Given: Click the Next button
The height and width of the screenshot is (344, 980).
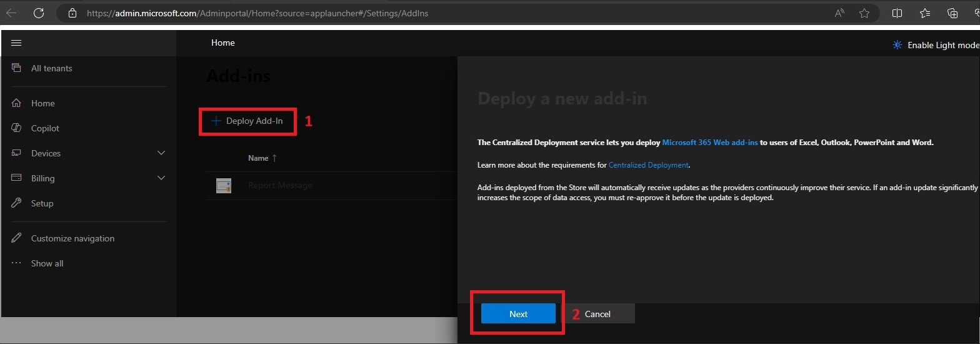Looking at the screenshot, I should click(518, 314).
